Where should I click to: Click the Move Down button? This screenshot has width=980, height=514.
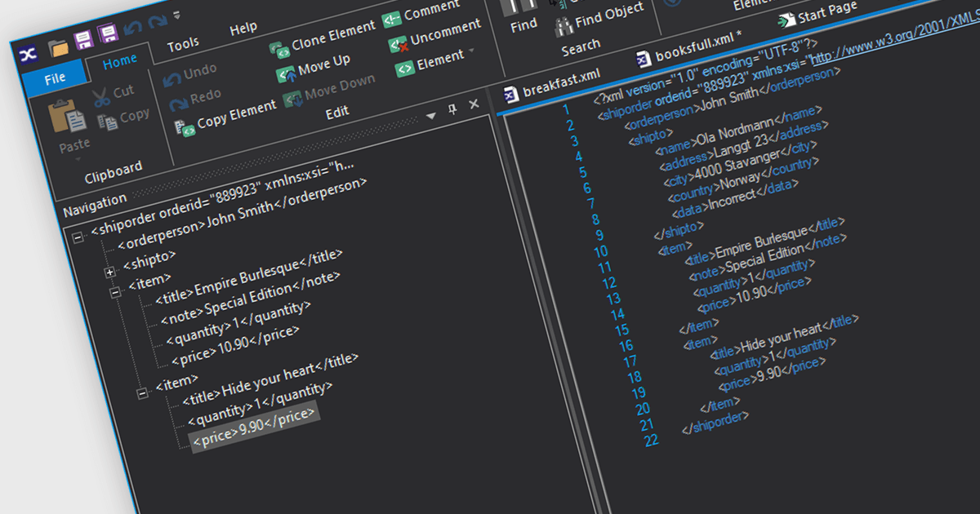click(329, 91)
